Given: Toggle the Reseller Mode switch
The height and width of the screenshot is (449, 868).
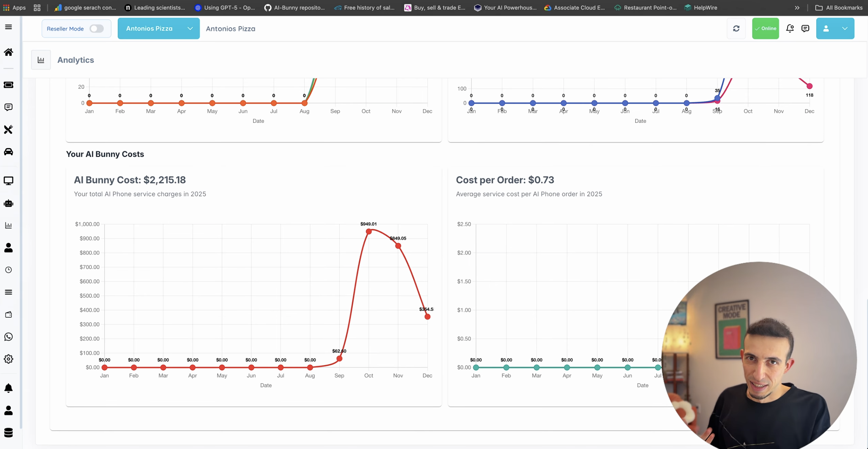Looking at the screenshot, I should click(96, 28).
